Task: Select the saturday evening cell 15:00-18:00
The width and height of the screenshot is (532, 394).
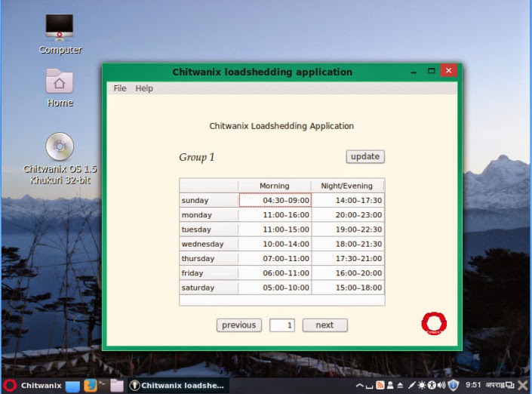Action: [348, 288]
